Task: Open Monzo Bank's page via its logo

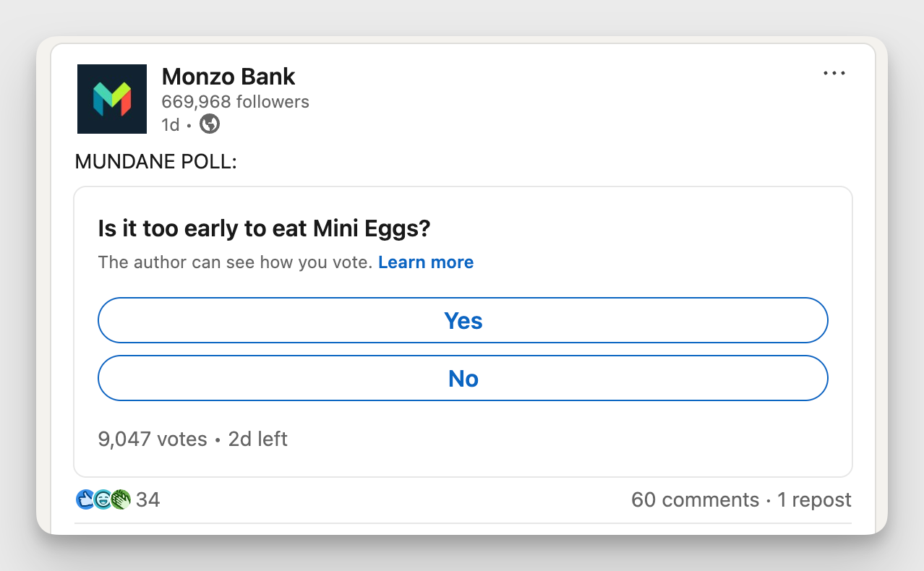Action: (x=112, y=99)
